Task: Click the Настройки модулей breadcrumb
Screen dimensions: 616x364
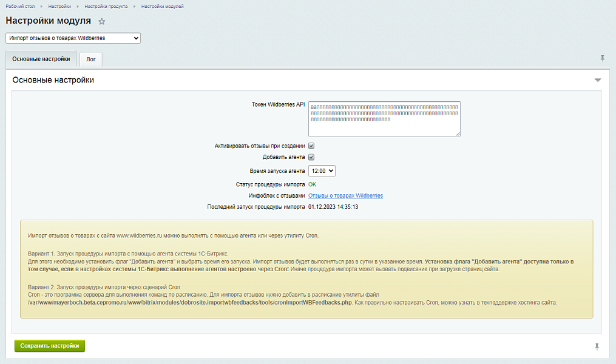Action: [x=162, y=6]
